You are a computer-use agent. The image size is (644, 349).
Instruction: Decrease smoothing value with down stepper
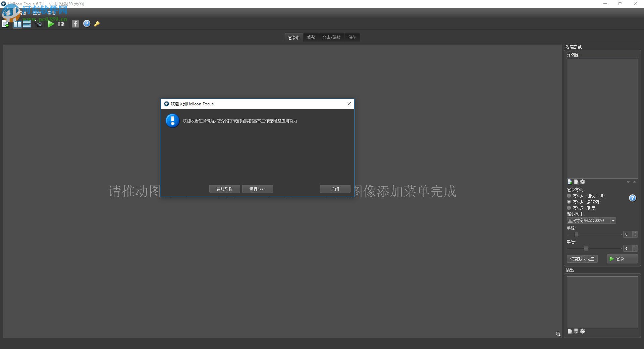(635, 250)
